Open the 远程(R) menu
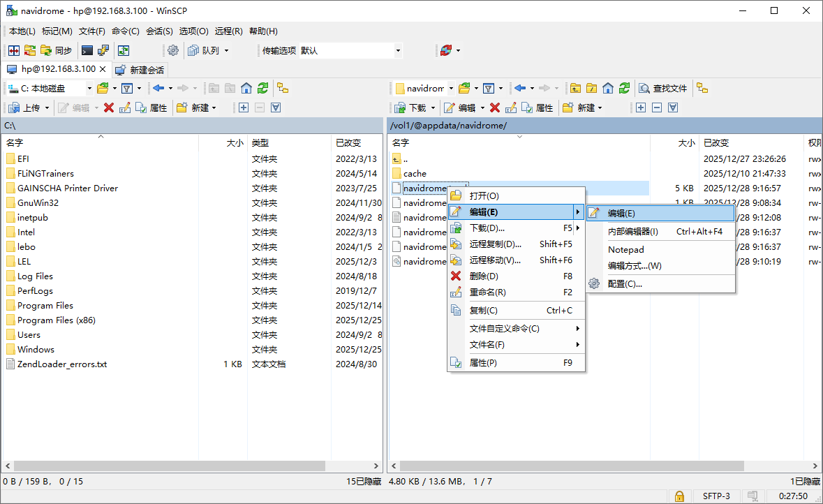 [x=229, y=31]
